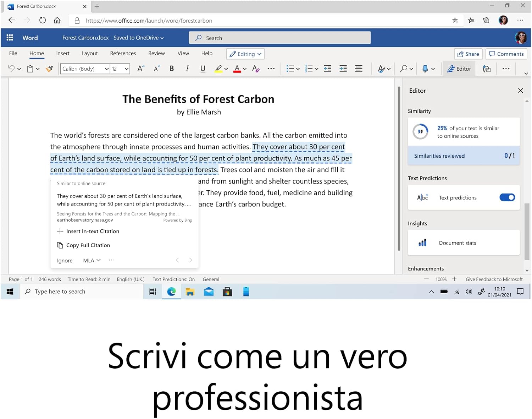Select the Format Painter icon

point(50,69)
